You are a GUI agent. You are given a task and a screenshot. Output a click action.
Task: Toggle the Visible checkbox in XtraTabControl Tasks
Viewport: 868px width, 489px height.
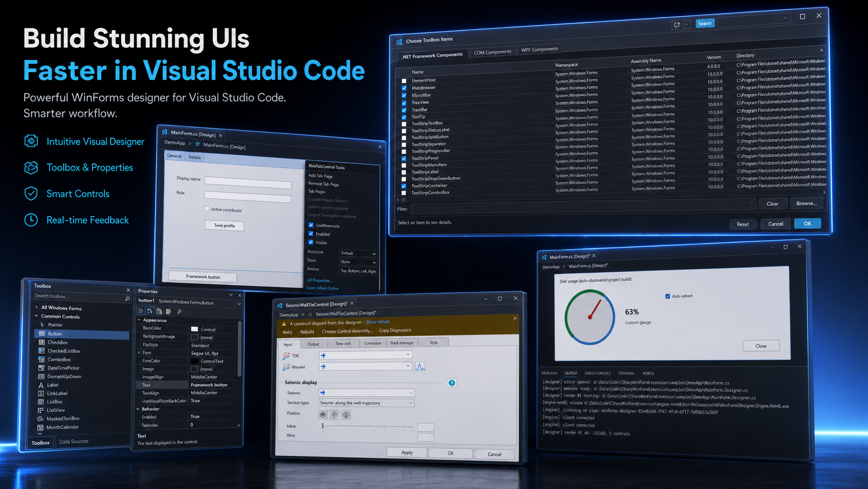coord(311,242)
